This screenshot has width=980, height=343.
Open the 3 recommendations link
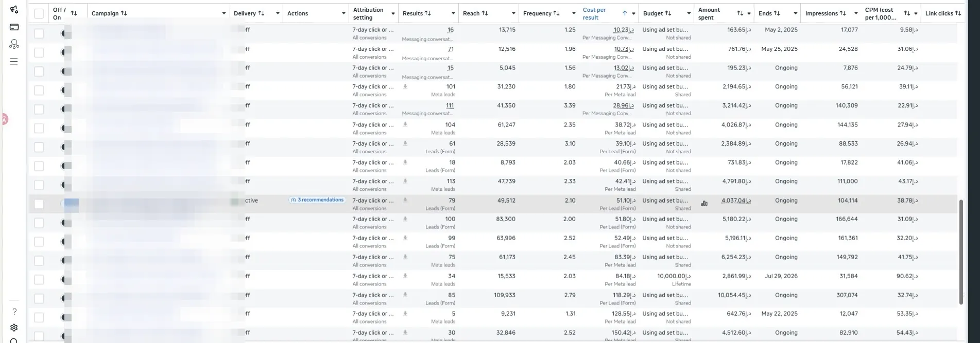point(317,200)
